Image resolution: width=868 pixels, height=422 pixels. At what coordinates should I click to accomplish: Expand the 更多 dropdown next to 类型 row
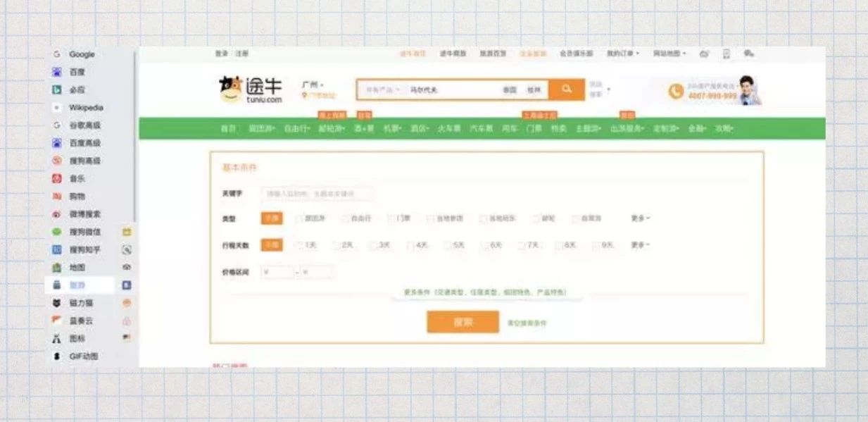[639, 219]
